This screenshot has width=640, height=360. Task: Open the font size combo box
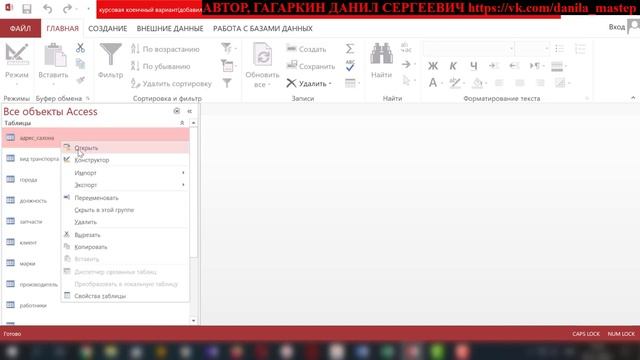point(533,49)
